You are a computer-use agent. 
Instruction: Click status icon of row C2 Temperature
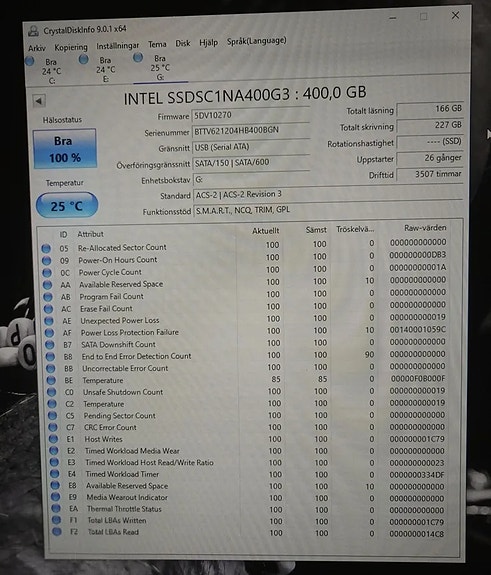[52, 404]
